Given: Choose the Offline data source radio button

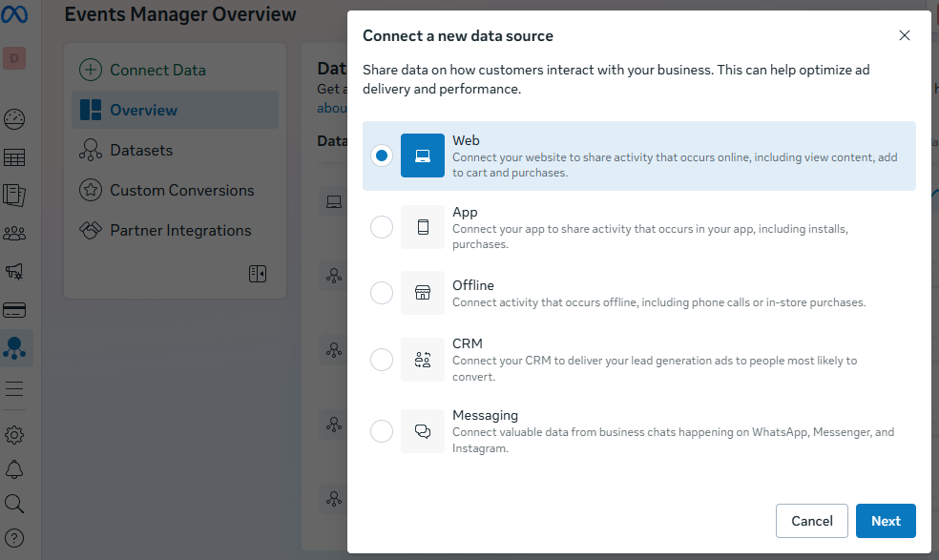Looking at the screenshot, I should tap(382, 293).
